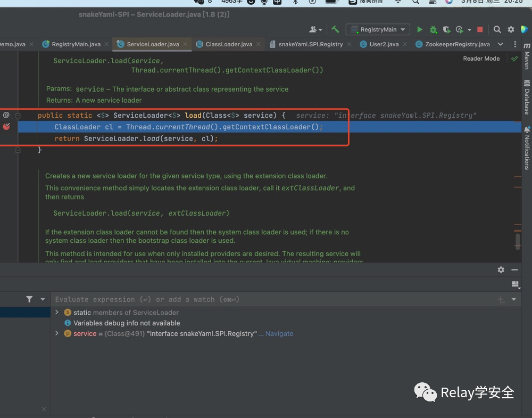Click the Navigate link for service
The image size is (532, 418).
click(x=279, y=334)
